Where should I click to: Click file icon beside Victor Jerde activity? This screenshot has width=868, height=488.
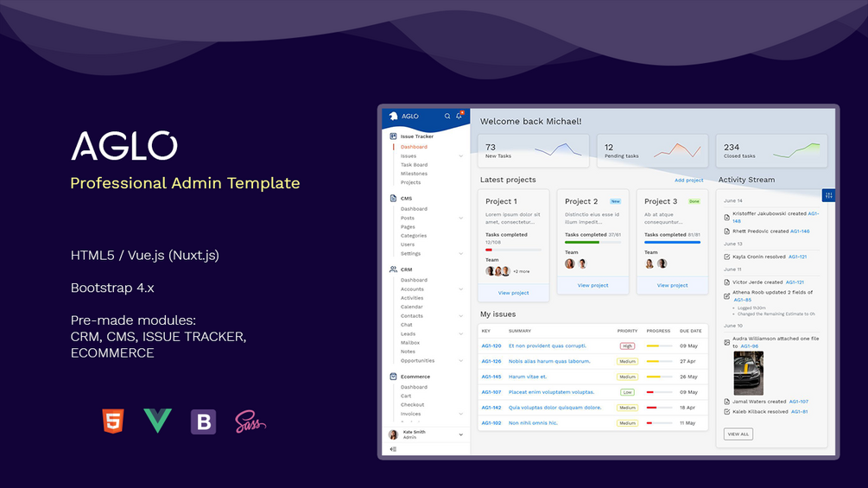point(727,282)
